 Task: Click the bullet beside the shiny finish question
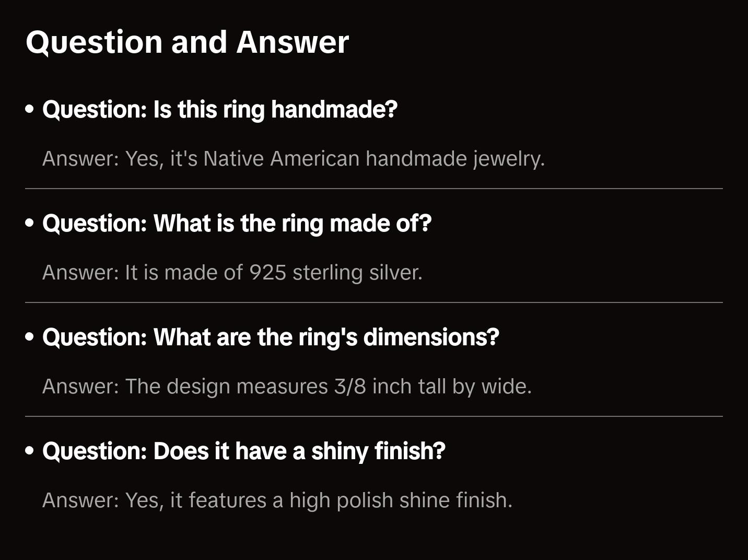point(30,451)
